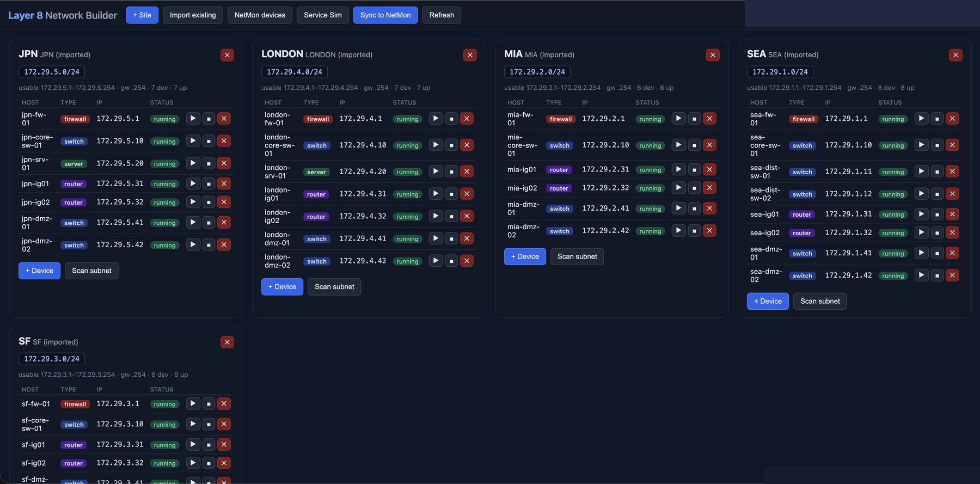980x484 pixels.
Task: Add a device to SEA site
Action: pyautogui.click(x=768, y=301)
